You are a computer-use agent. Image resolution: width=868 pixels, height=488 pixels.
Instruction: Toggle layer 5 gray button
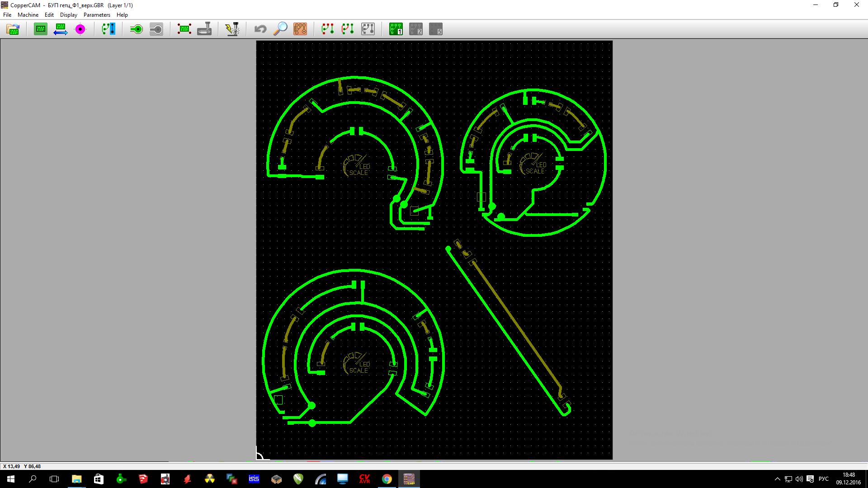[x=435, y=29]
